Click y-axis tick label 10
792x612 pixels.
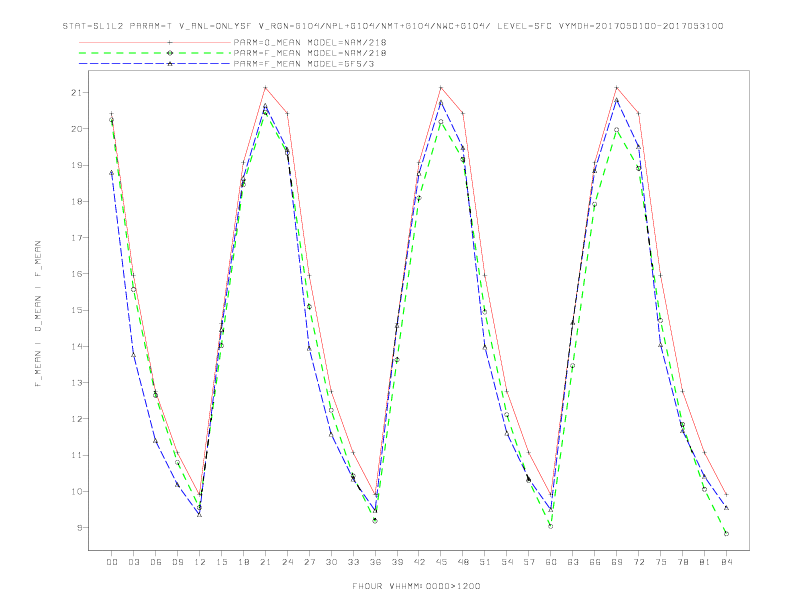tap(76, 491)
